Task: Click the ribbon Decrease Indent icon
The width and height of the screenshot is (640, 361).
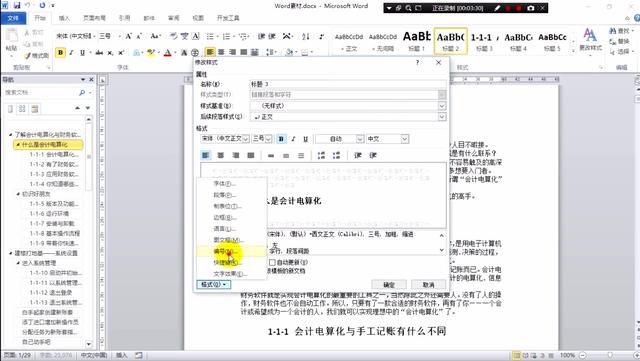Action: coord(261,36)
